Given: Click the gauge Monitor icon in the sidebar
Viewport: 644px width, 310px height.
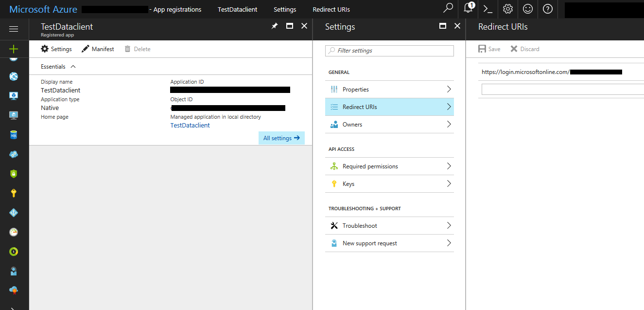Looking at the screenshot, I should click(x=14, y=232).
